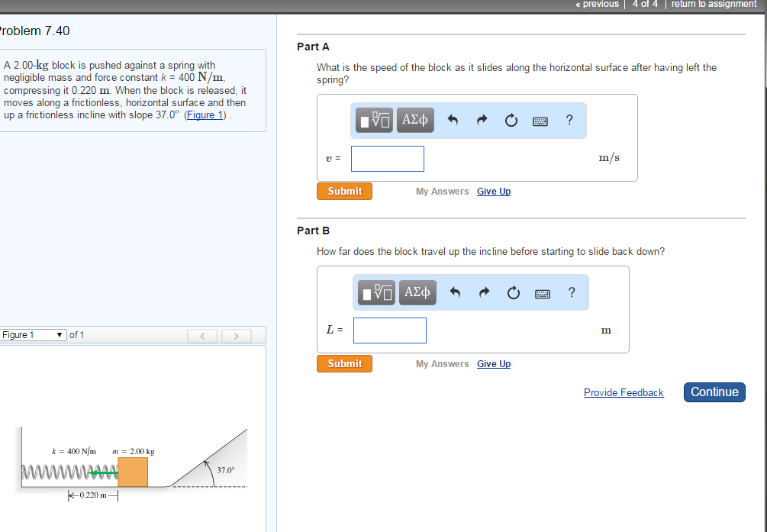Click the undo arrow in Part B
The height and width of the screenshot is (532, 767).
(x=455, y=292)
